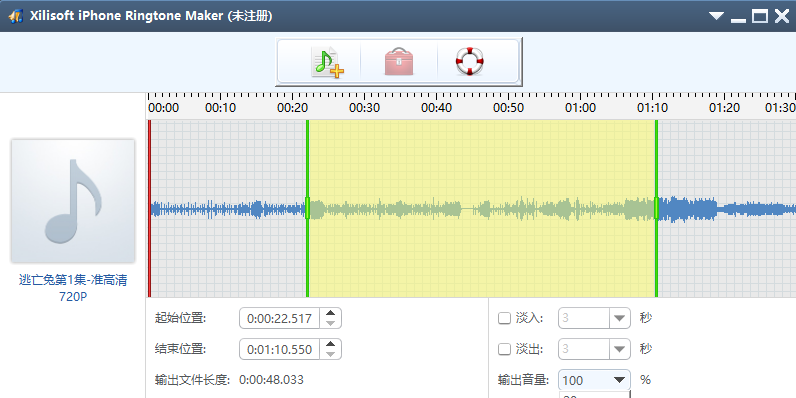The height and width of the screenshot is (398, 796).
Task: Click the Xilisoft app icon in title bar
Action: coord(16,16)
